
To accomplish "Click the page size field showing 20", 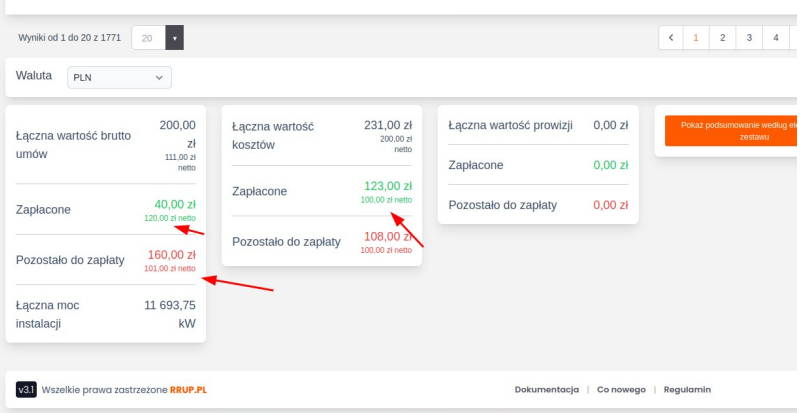I will (148, 38).
